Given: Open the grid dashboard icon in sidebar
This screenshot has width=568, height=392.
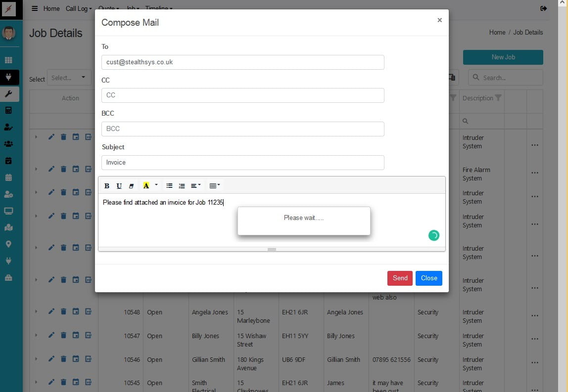Looking at the screenshot, I should click(8, 60).
